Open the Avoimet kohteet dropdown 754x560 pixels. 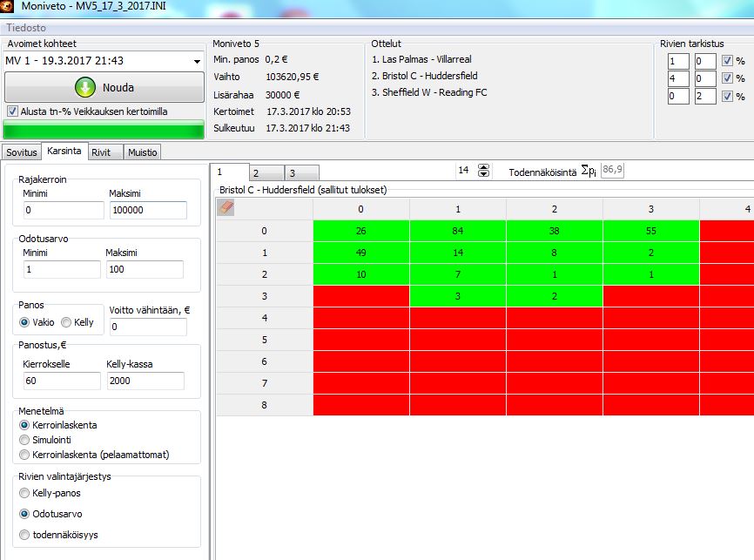[x=197, y=61]
